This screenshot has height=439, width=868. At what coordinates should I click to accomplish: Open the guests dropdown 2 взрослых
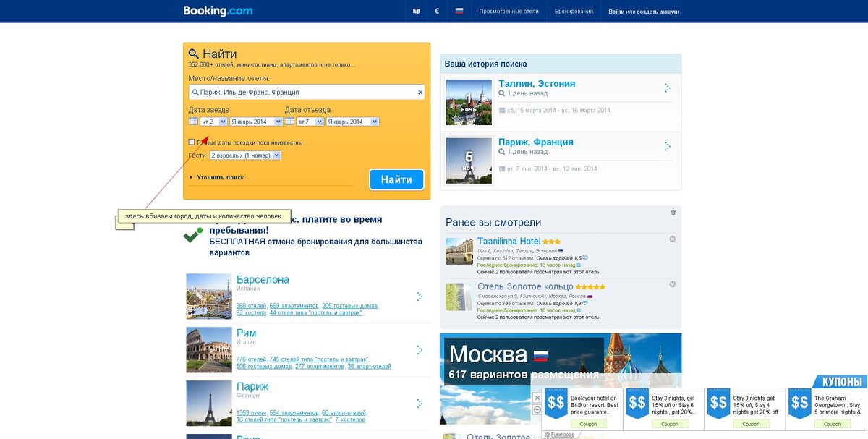(x=245, y=155)
